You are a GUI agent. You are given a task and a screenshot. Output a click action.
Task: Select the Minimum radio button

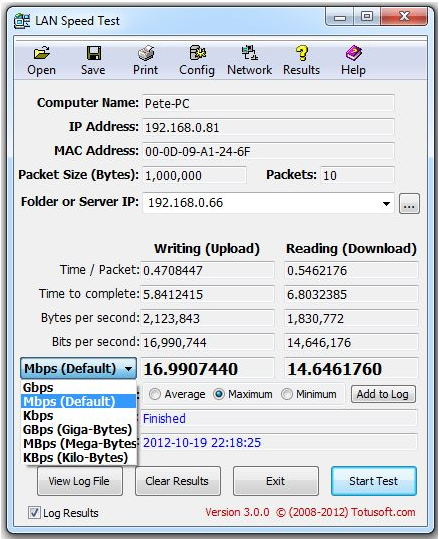point(287,394)
